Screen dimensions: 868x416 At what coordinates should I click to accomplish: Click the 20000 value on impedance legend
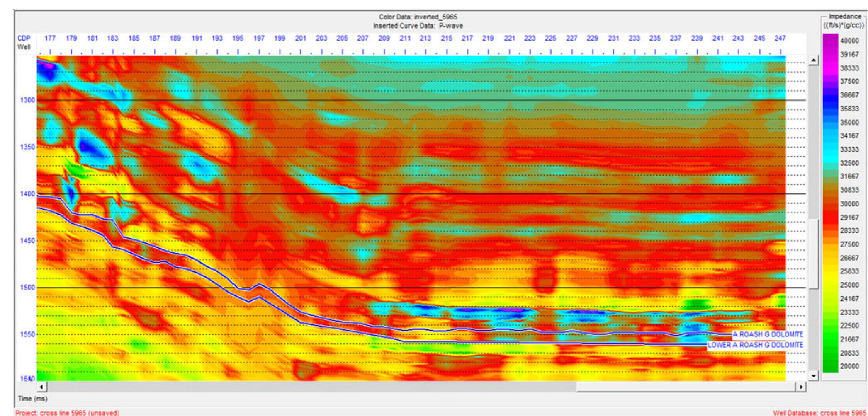[849, 366]
